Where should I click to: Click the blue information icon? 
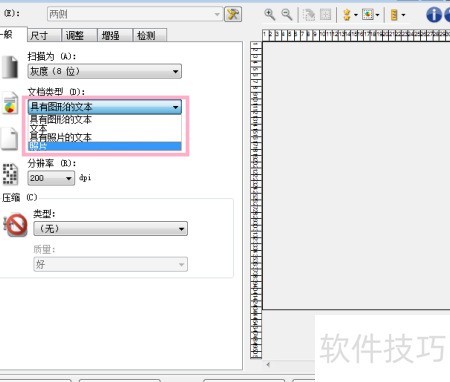[x=434, y=15]
